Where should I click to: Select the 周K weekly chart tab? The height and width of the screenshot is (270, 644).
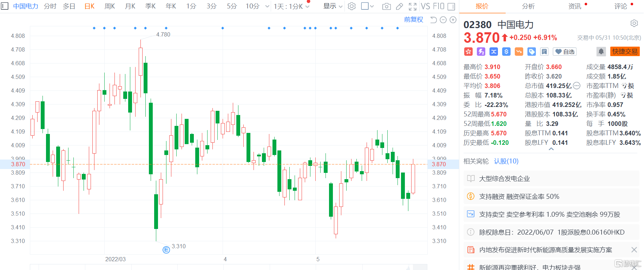point(110,6)
